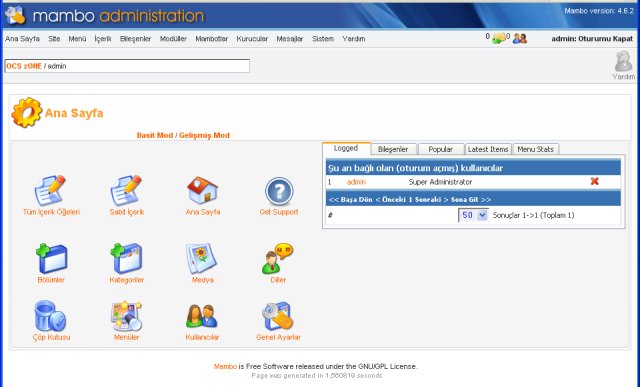Open the Menü menu
The height and width of the screenshot is (387, 640).
77,39
